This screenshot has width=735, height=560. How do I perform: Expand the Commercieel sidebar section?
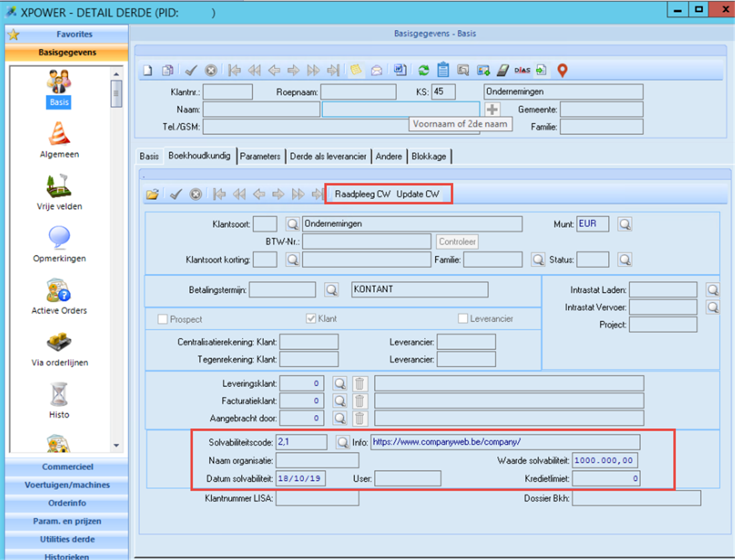click(x=67, y=467)
